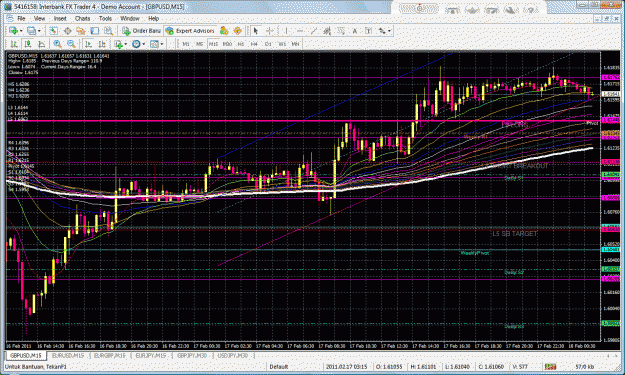Viewport: 625px width, 375px height.
Task: Select the MN timeframe
Action: click(x=295, y=44)
